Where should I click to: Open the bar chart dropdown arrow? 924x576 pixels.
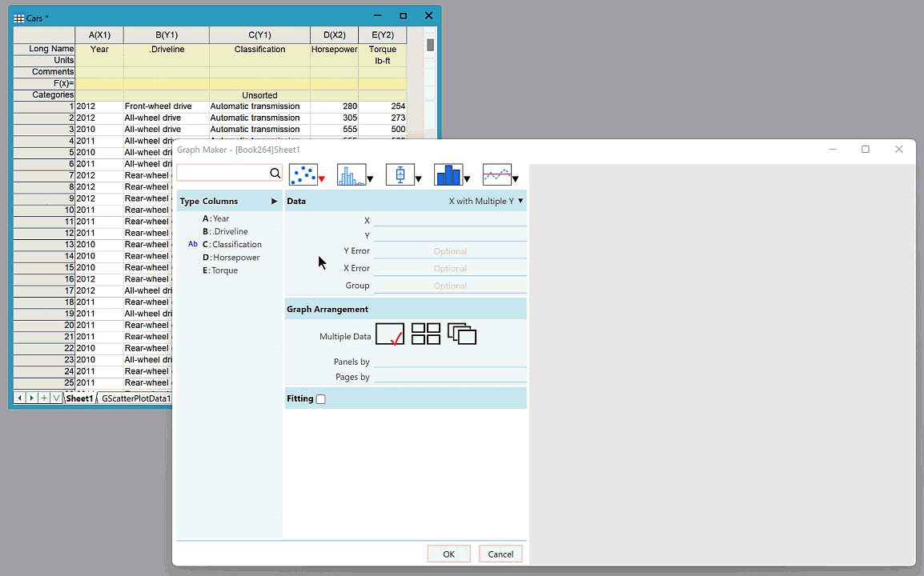(x=467, y=179)
